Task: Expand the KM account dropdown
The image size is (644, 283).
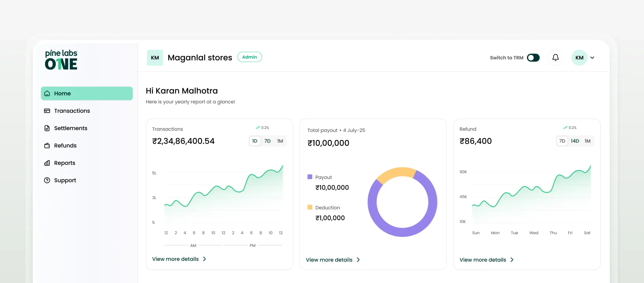Action: [x=584, y=58]
